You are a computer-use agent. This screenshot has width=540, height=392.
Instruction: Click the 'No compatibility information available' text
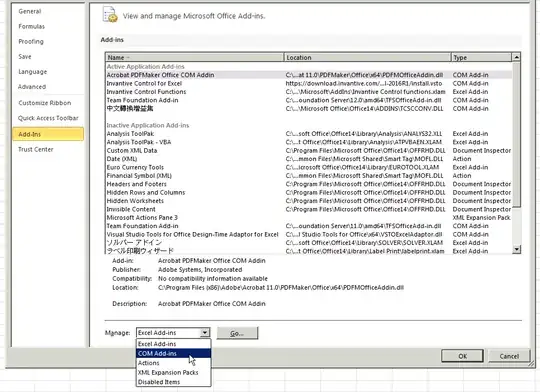(213, 279)
